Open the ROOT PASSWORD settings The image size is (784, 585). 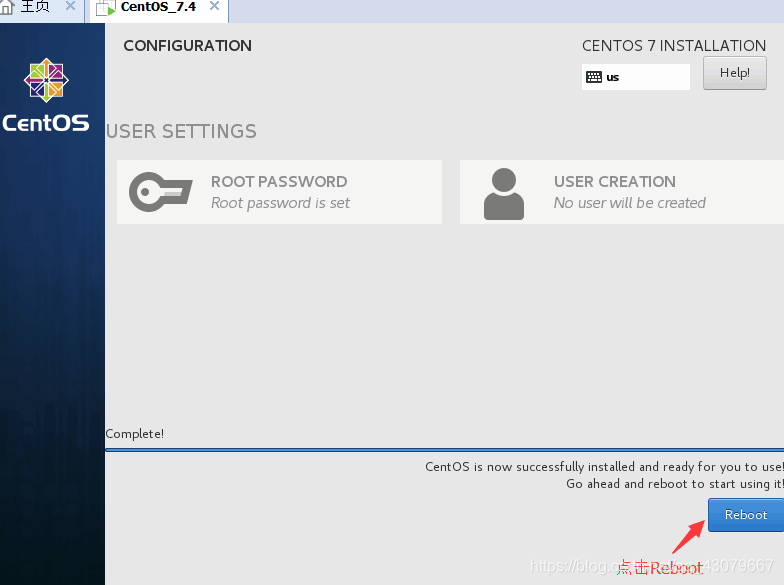[279, 192]
